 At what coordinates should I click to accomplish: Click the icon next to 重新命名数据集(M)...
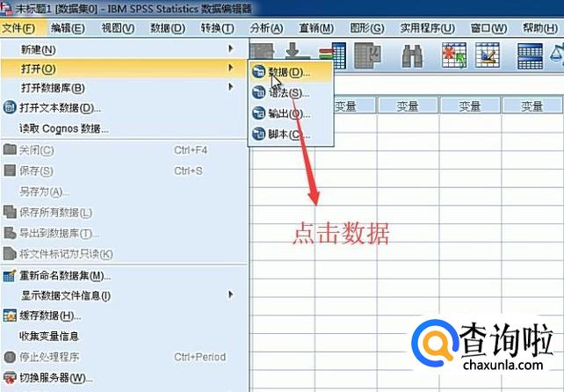[x=10, y=275]
